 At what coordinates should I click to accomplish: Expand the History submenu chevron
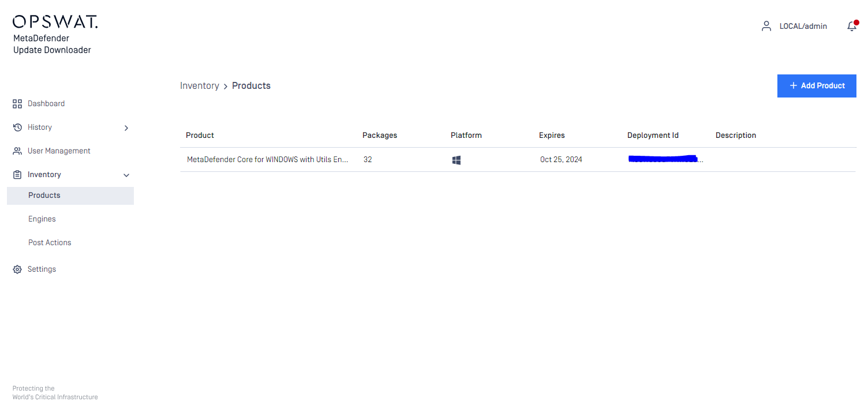[x=126, y=128]
